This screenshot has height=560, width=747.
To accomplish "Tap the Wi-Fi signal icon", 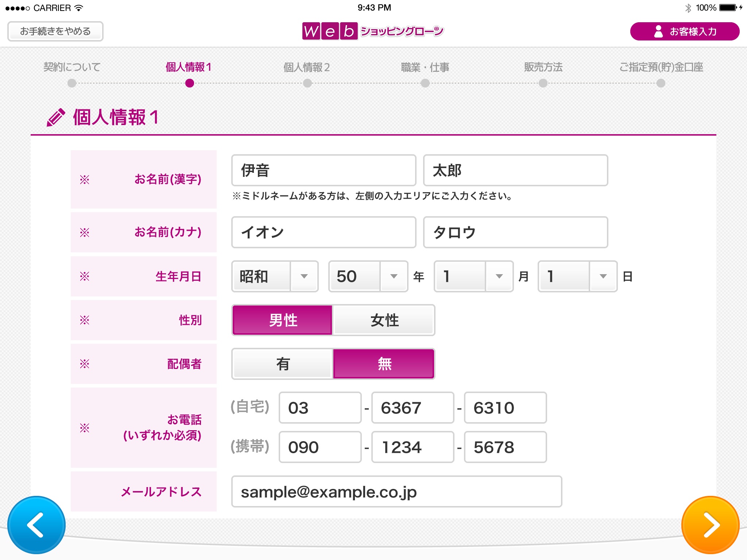I will click(79, 8).
